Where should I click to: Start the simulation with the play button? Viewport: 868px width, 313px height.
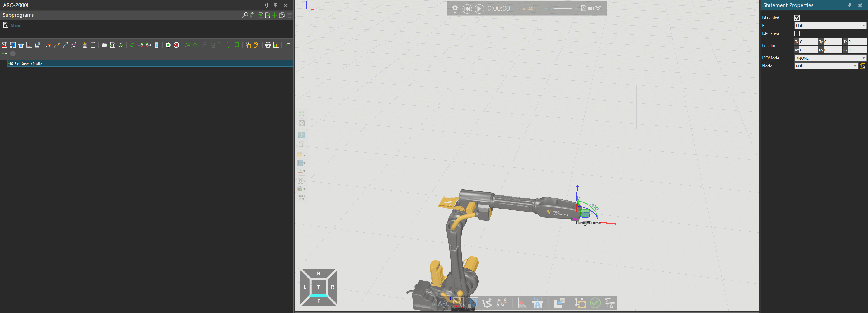[x=479, y=9]
